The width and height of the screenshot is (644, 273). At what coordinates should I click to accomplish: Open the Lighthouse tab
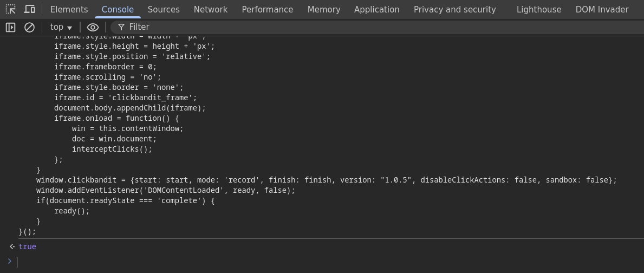coord(539,10)
